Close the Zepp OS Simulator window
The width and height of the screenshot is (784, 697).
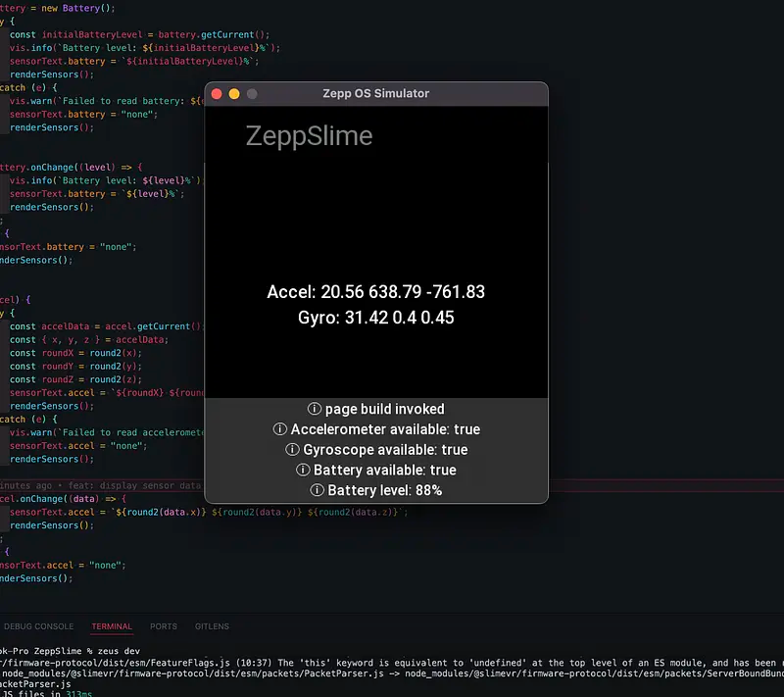pos(218,94)
